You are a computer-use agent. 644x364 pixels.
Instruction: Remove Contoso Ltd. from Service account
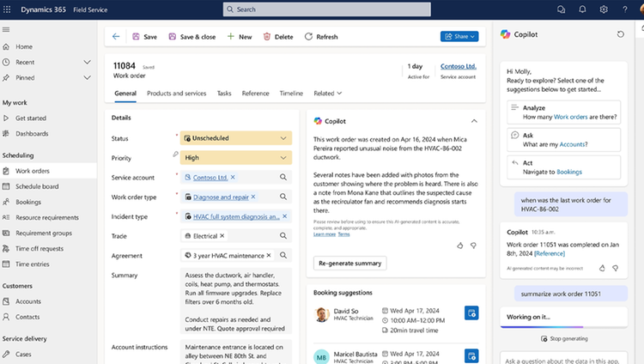[x=233, y=177]
